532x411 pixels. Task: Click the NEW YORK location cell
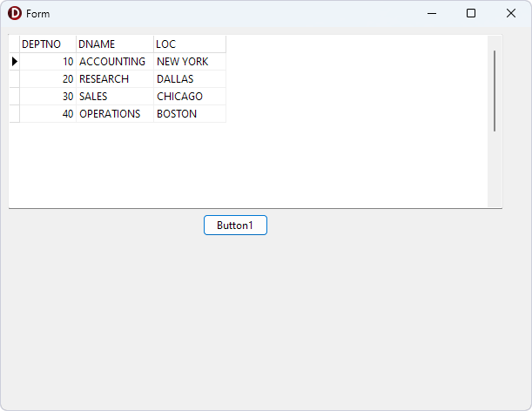[189, 62]
